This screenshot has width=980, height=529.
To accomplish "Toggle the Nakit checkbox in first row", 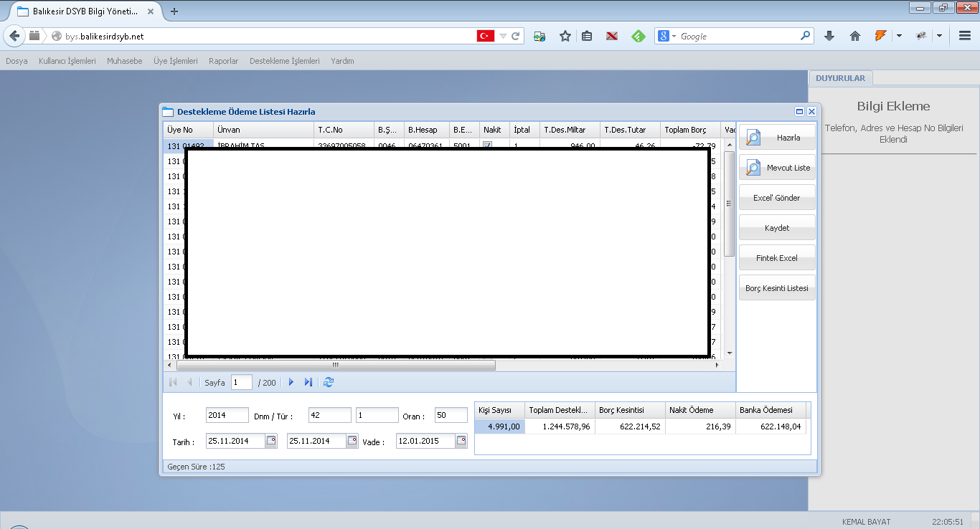I will 487,146.
